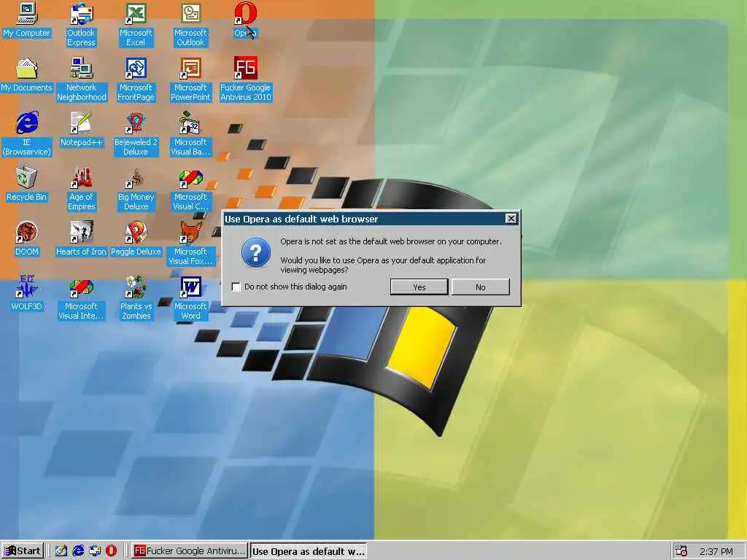
Task: Select the Peggle Deluxe shortcut
Action: pos(136,239)
